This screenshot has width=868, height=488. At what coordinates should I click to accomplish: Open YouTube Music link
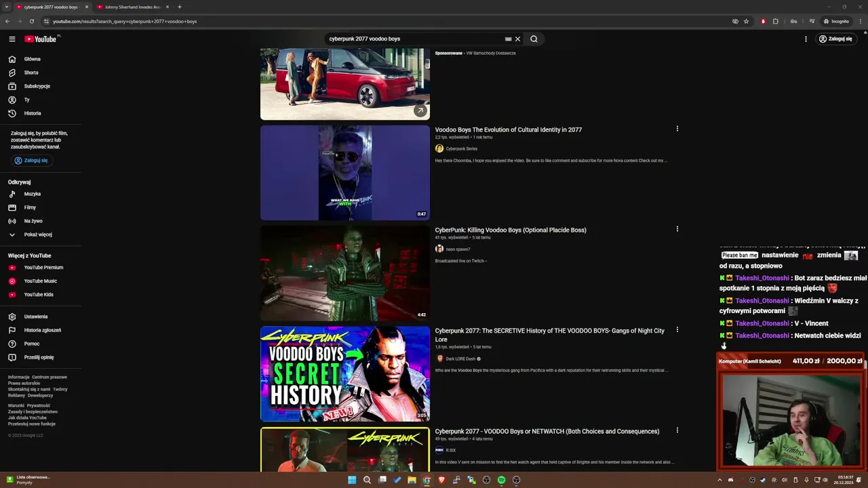point(41,281)
